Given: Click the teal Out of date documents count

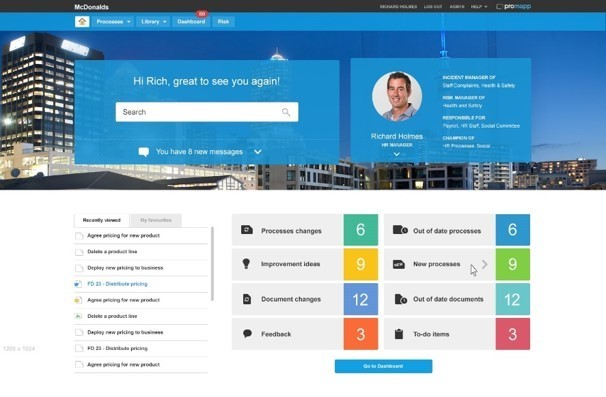Looking at the screenshot, I should coord(512,299).
